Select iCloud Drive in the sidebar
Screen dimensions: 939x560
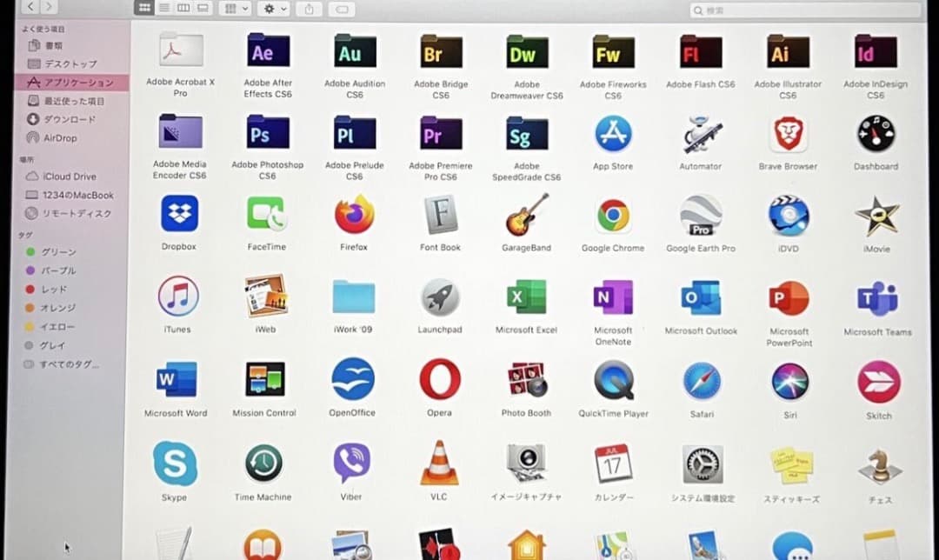coord(70,177)
